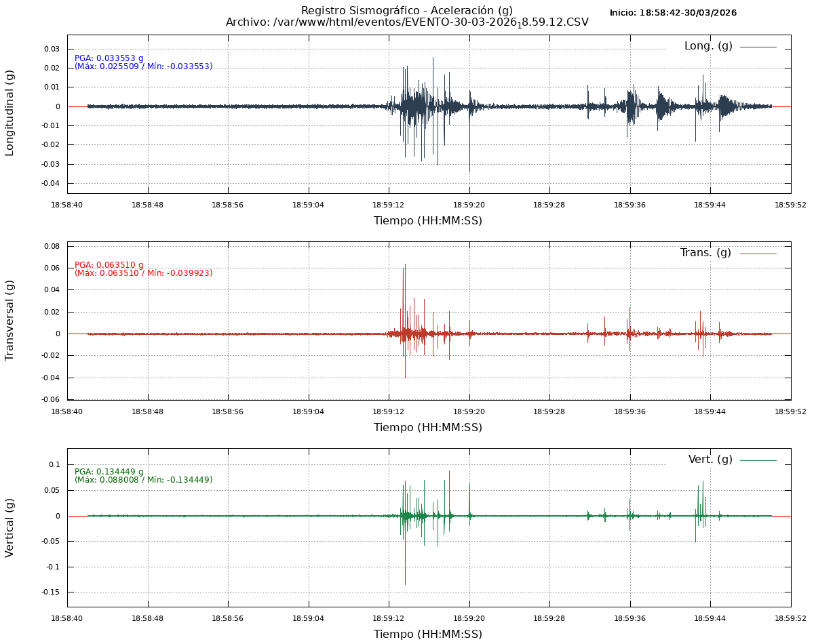Click the 18:59:36 tick under the Transversal chart

click(630, 411)
